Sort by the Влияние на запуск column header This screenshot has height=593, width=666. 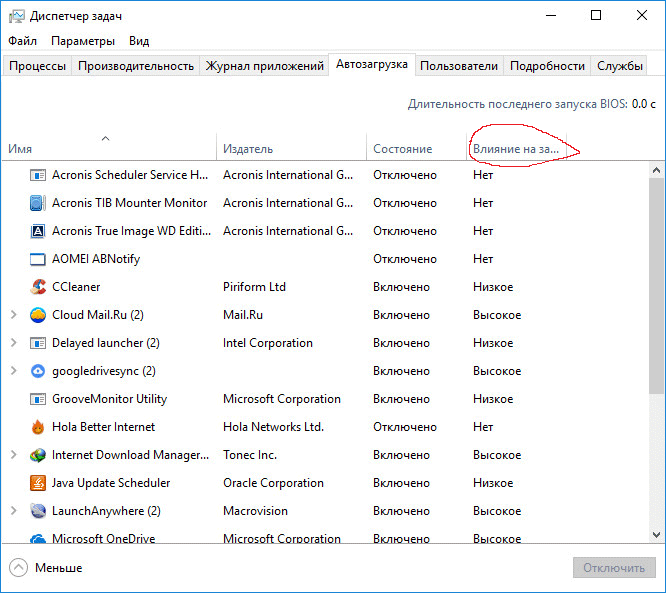click(x=516, y=147)
